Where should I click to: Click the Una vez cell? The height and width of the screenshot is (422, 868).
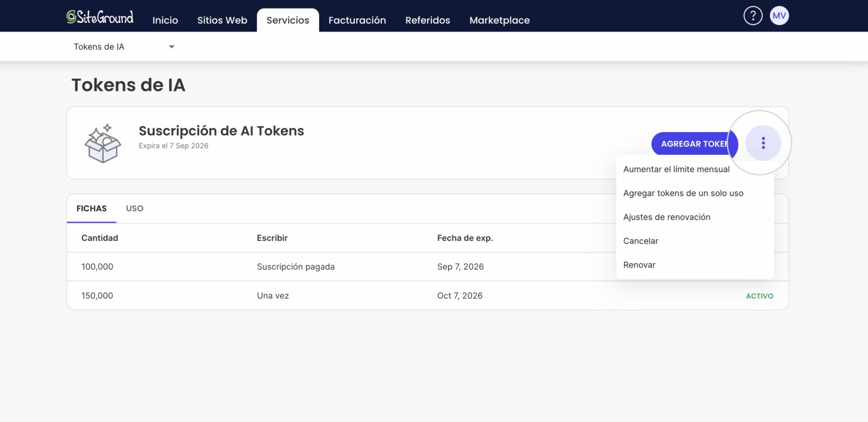point(273,296)
